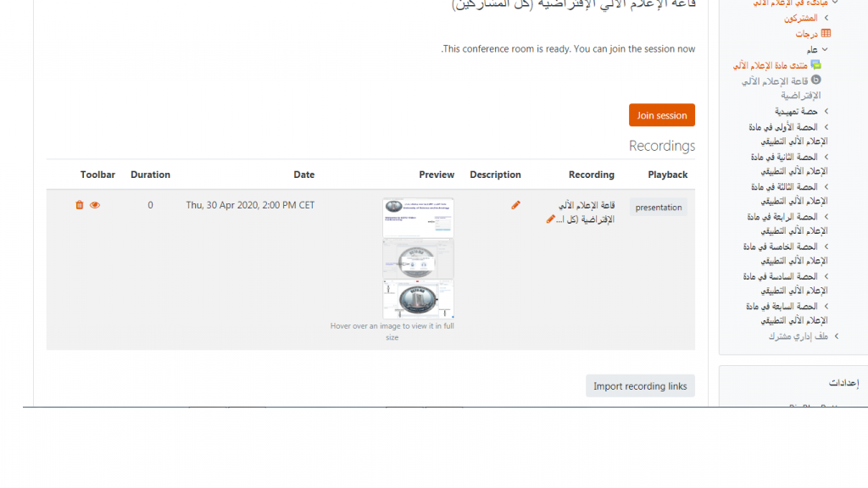Screen dimensions: 868x488
Task: Expand الحصة الأولى section chevron
Action: point(826,127)
